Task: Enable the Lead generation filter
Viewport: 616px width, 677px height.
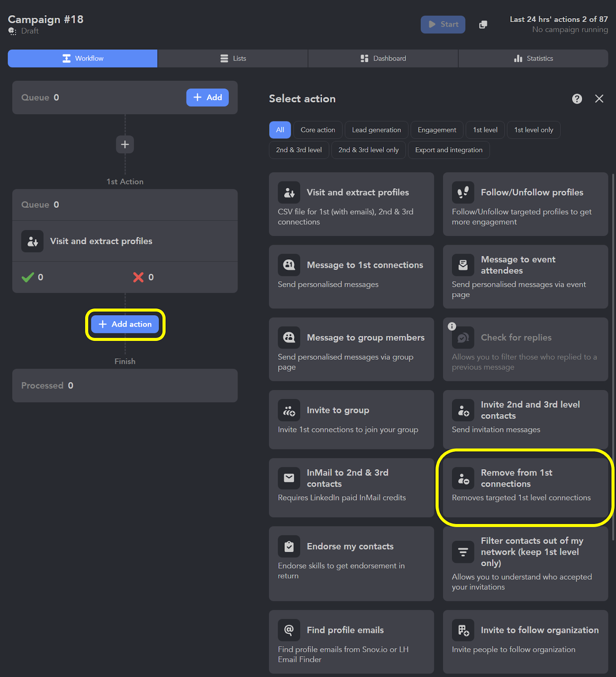Action: coord(376,130)
